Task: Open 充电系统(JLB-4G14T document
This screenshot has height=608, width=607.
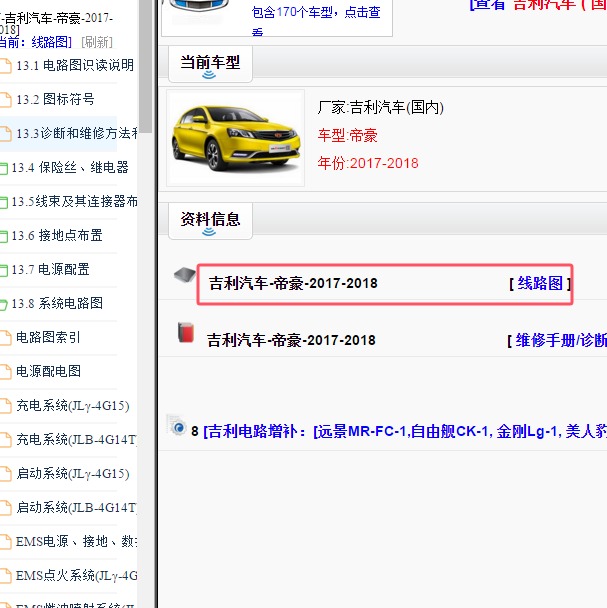Action: pyautogui.click(x=77, y=440)
